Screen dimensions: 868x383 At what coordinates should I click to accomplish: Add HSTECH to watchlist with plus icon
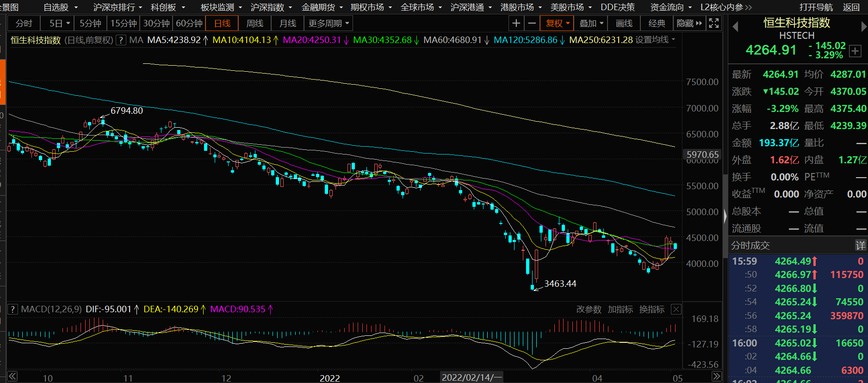point(855,51)
